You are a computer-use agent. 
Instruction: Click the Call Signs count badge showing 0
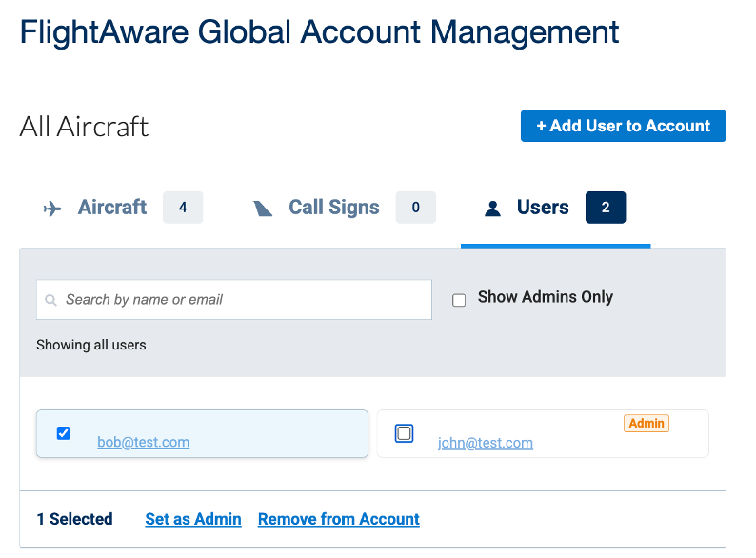(x=415, y=208)
